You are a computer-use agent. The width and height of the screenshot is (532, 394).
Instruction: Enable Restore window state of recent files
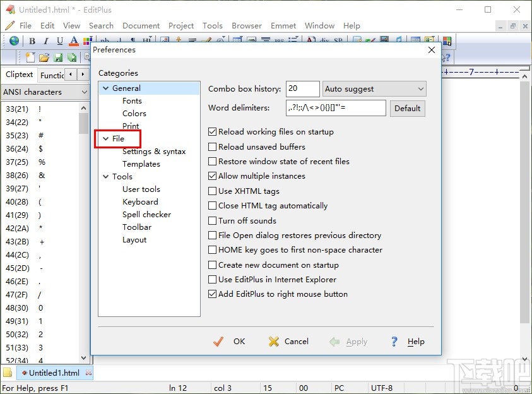(x=213, y=161)
